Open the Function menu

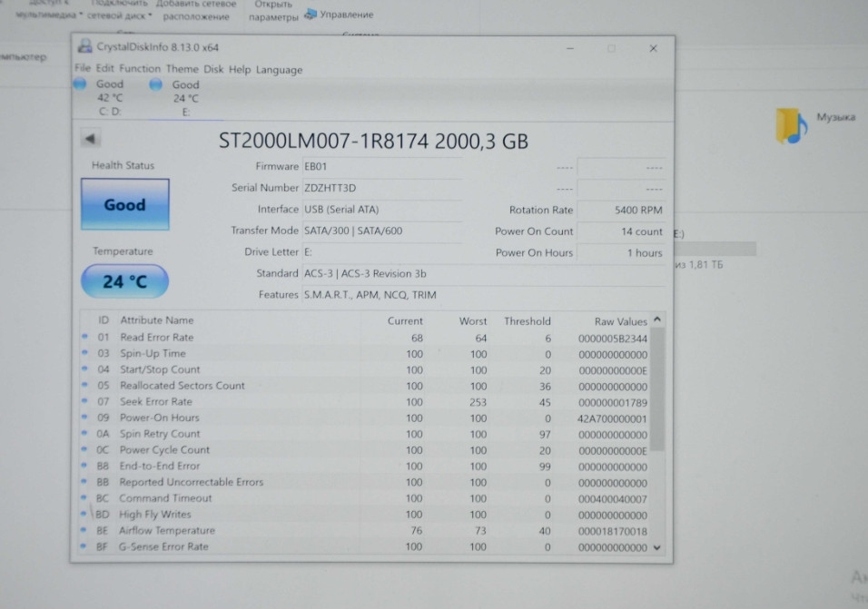[139, 69]
